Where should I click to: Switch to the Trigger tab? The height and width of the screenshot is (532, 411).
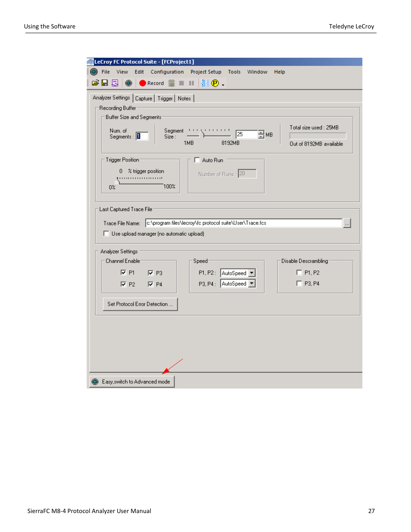(165, 99)
